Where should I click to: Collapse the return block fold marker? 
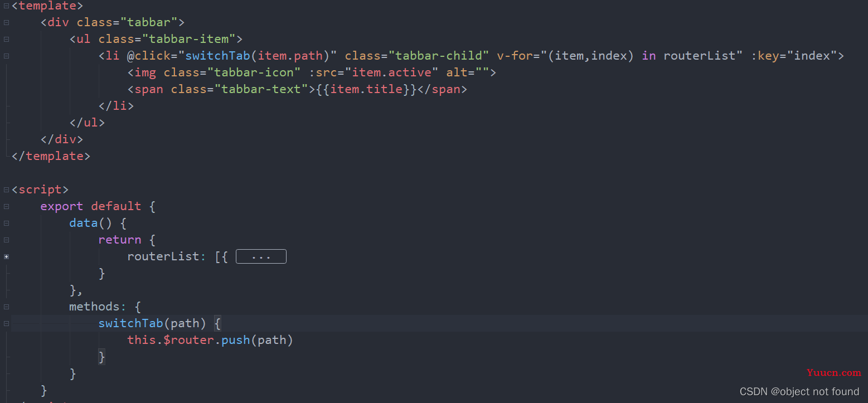[6, 240]
